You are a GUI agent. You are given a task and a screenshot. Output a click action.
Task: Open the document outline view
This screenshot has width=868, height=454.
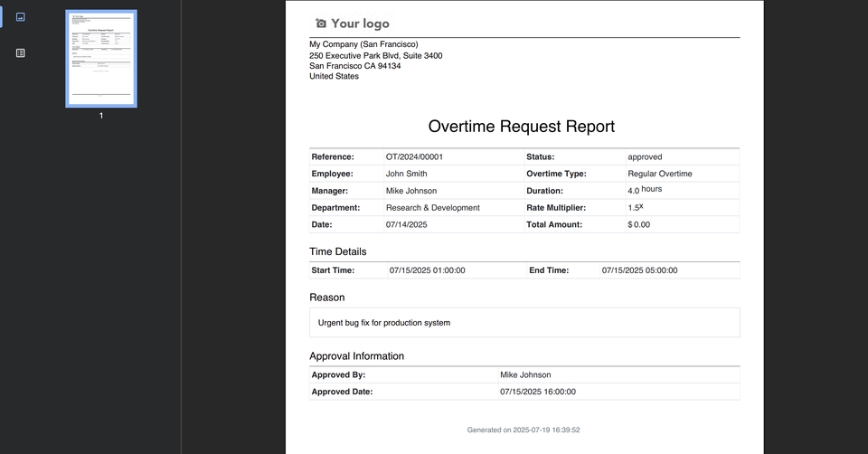tap(21, 53)
